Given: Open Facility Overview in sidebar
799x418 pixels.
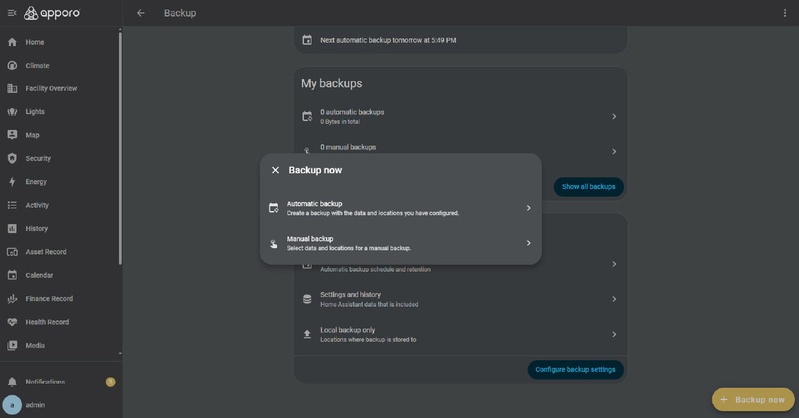Looking at the screenshot, I should (60, 89).
